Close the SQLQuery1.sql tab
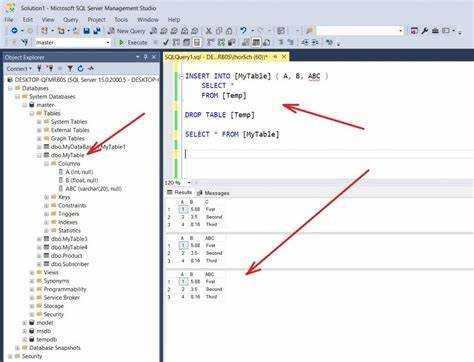This screenshot has width=474, height=362. click(x=284, y=57)
